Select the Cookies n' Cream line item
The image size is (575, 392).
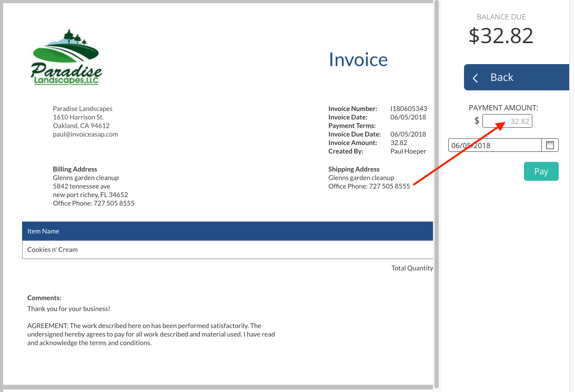point(53,250)
